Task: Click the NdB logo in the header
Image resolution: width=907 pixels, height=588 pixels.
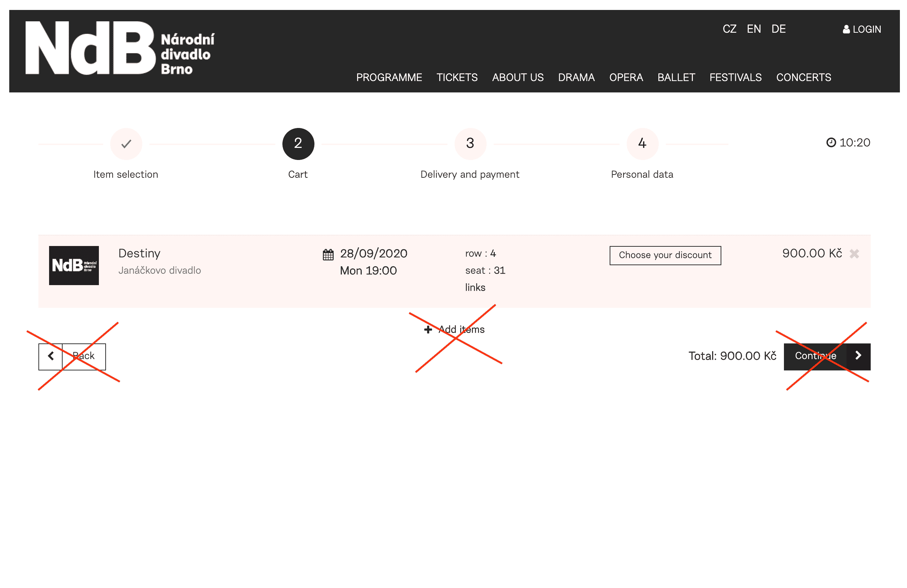Action: (119, 48)
